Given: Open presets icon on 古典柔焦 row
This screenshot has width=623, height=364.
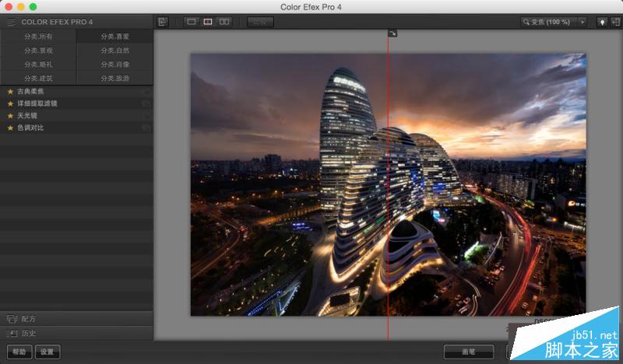Looking at the screenshot, I should coord(146,92).
